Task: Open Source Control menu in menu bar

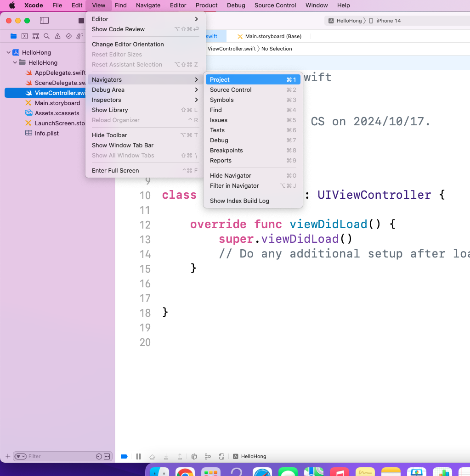Action: [275, 5]
